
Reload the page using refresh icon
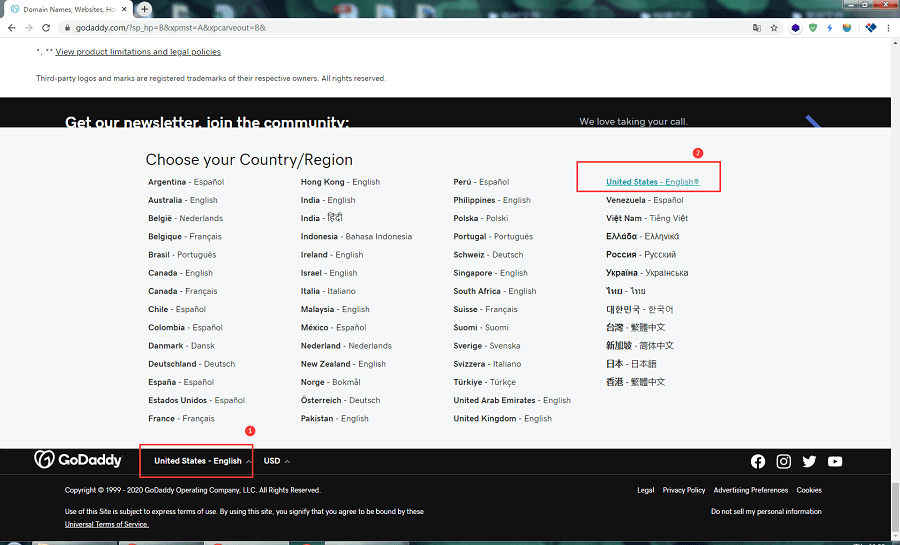pyautogui.click(x=46, y=28)
